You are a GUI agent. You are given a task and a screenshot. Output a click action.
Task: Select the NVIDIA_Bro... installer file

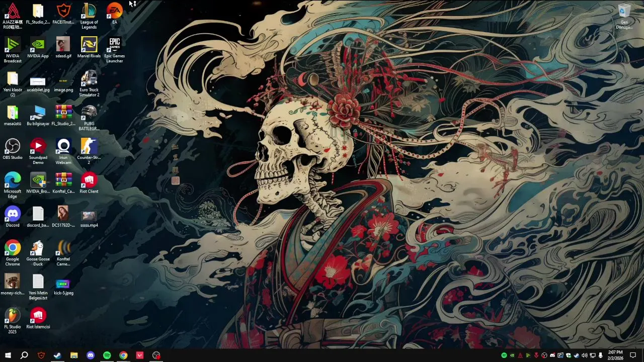tap(38, 183)
